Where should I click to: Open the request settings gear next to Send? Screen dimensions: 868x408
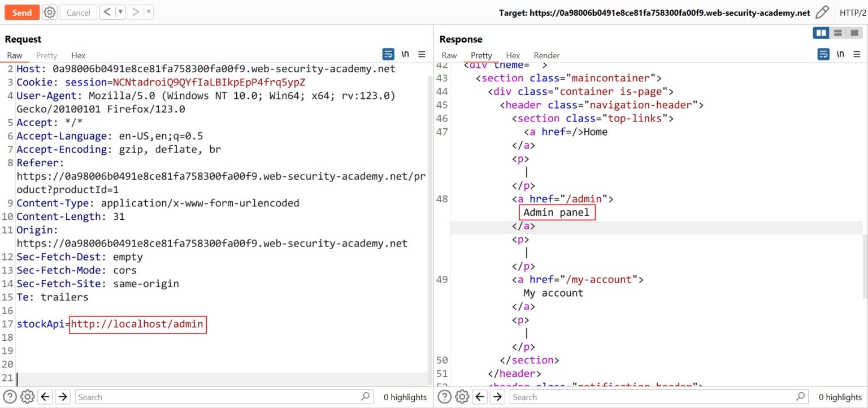point(50,12)
